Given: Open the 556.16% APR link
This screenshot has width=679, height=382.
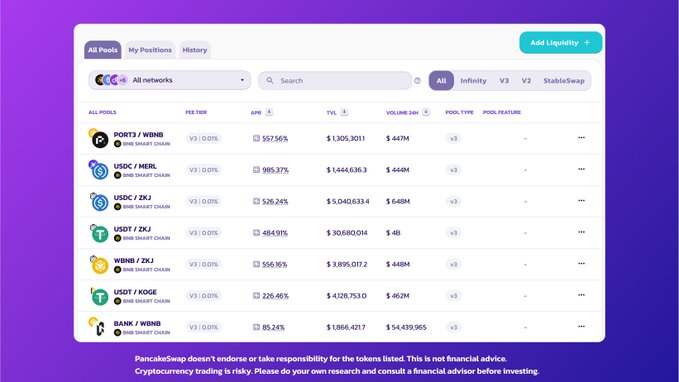Looking at the screenshot, I should 275,265.
